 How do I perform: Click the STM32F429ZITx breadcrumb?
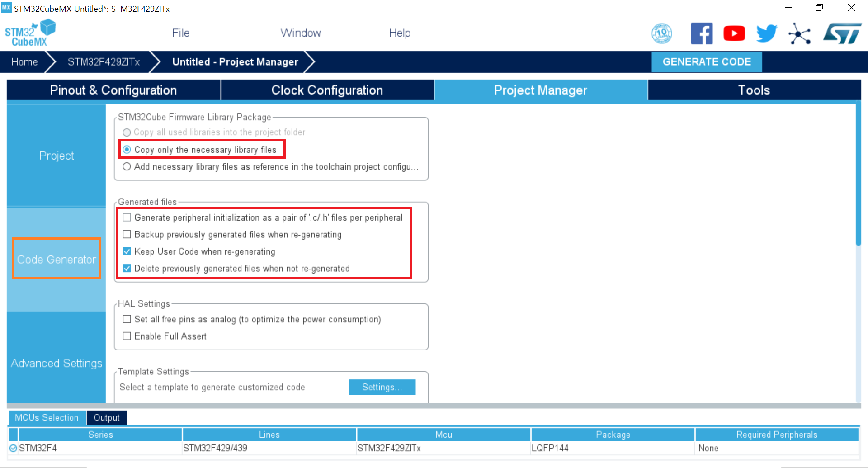point(104,62)
